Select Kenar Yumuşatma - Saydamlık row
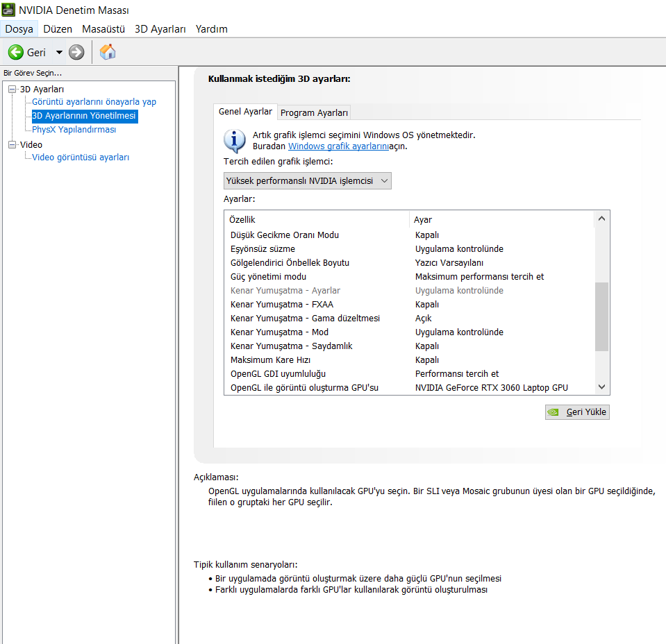This screenshot has width=666, height=644. [x=408, y=346]
